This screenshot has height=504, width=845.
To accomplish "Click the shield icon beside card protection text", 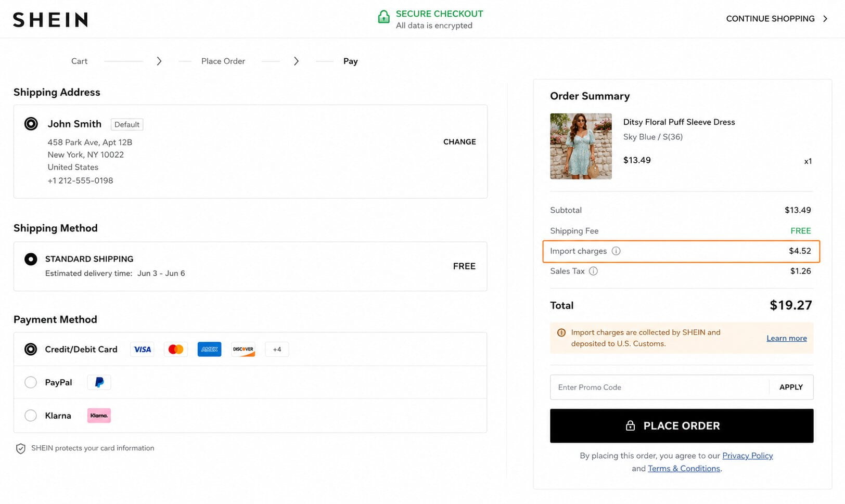I will pos(21,449).
